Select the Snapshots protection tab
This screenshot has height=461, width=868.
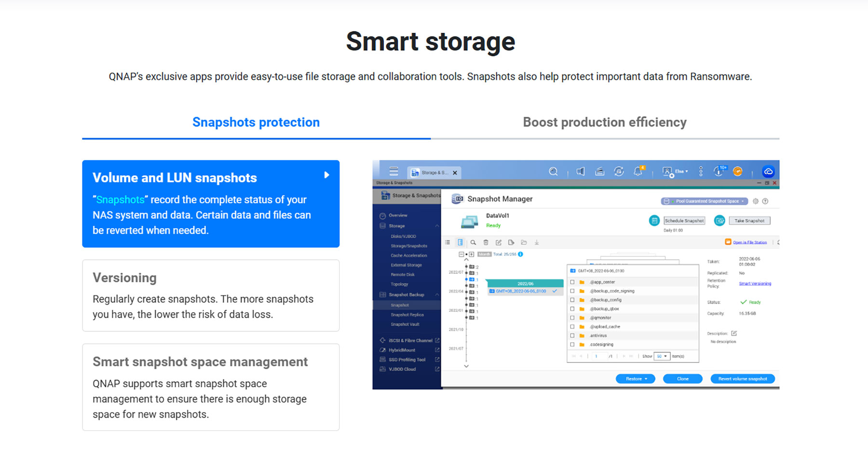pyautogui.click(x=256, y=123)
